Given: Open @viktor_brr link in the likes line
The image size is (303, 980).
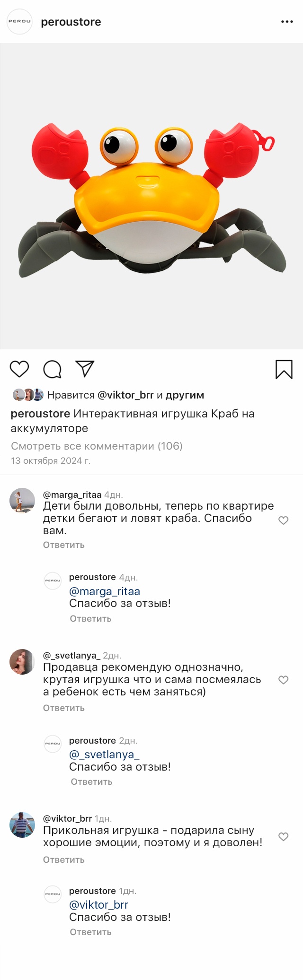Looking at the screenshot, I should (x=125, y=395).
